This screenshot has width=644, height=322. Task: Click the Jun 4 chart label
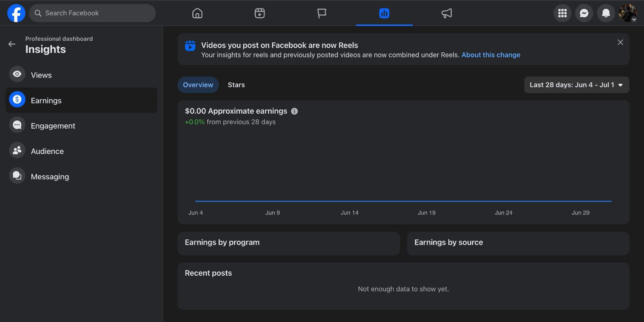196,213
